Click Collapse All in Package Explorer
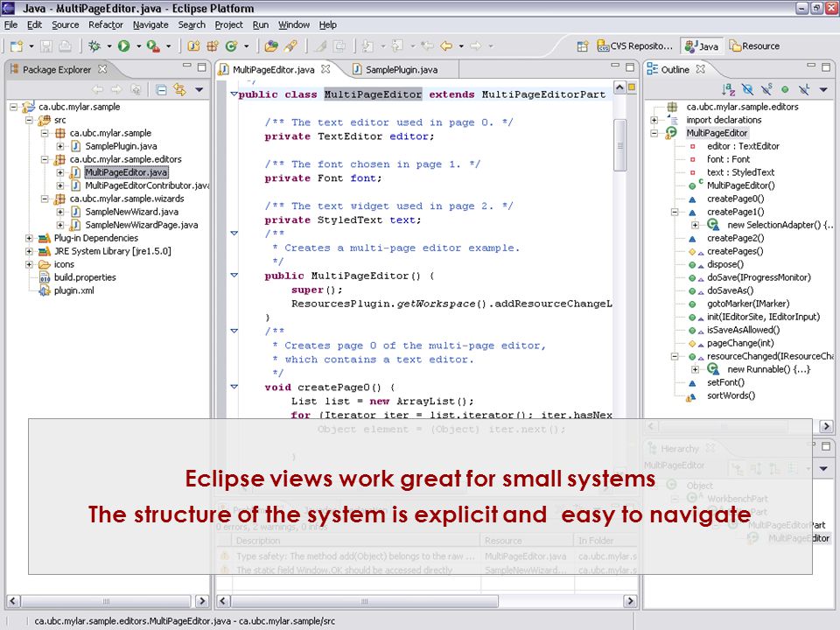This screenshot has height=630, width=840. point(161,89)
